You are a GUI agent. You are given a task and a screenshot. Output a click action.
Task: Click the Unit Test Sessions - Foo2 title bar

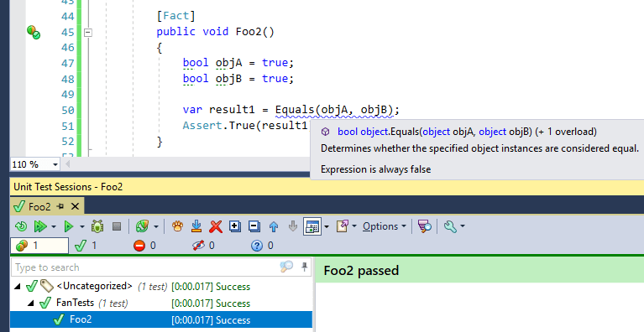[x=327, y=187]
